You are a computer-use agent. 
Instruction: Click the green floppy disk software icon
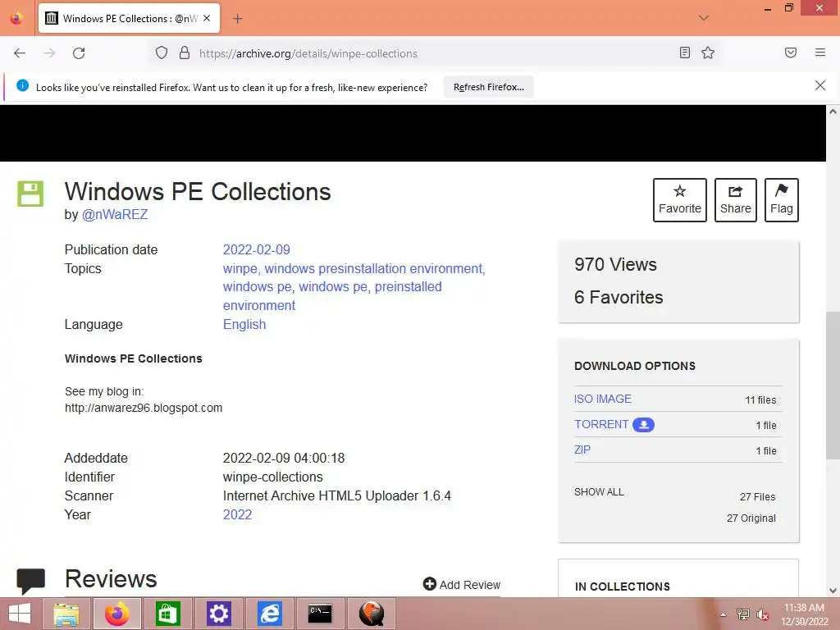coord(30,194)
